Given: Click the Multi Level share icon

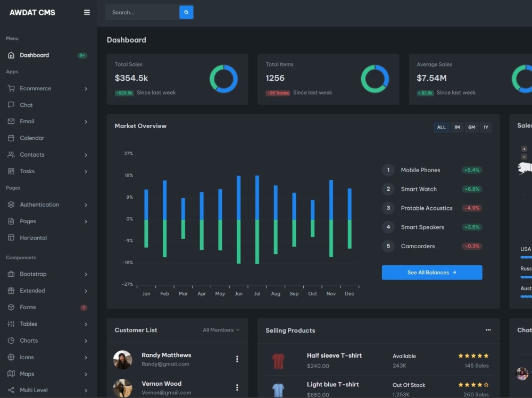Looking at the screenshot, I should point(11,390).
